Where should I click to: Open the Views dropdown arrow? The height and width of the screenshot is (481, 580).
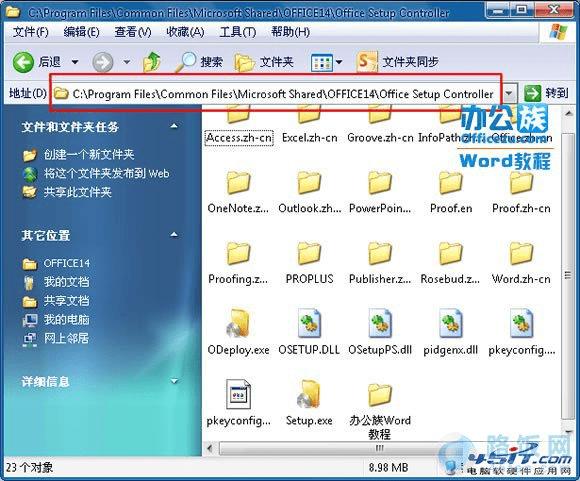338,62
